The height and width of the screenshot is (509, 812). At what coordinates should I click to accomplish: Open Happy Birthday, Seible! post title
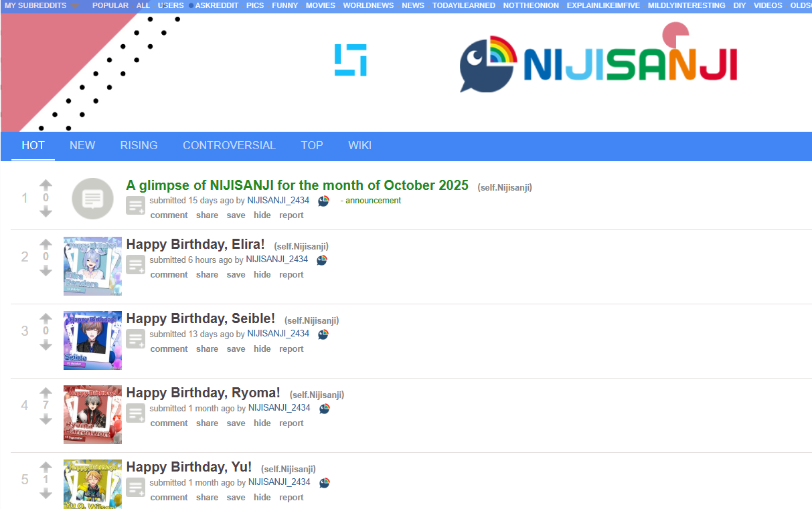click(x=201, y=319)
